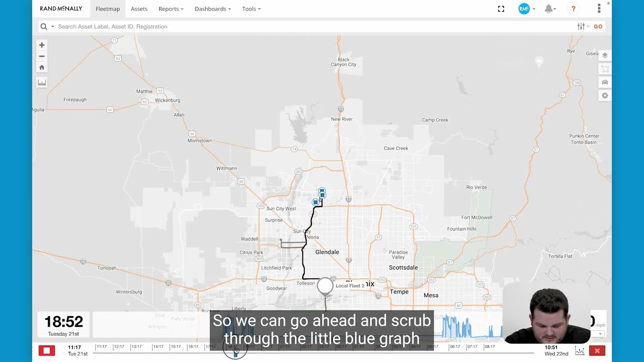Click the Fountain Hills map label
The height and width of the screenshot is (362, 644).
[x=462, y=229]
